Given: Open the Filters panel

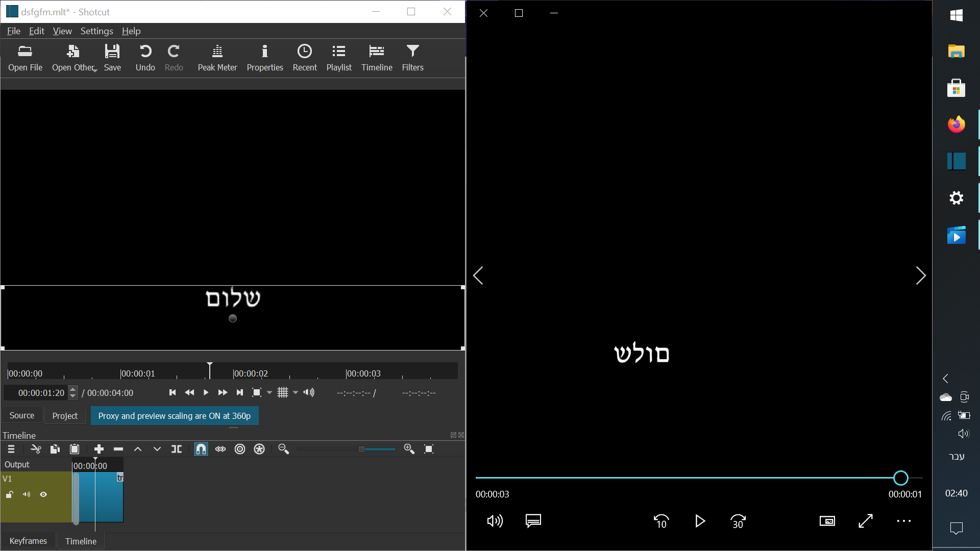Looking at the screenshot, I should [412, 57].
